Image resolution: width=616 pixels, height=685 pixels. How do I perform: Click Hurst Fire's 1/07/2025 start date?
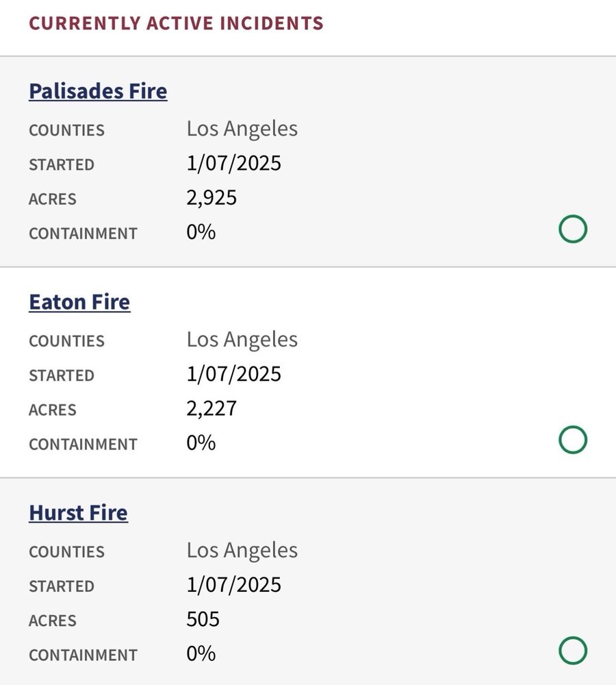click(x=233, y=585)
